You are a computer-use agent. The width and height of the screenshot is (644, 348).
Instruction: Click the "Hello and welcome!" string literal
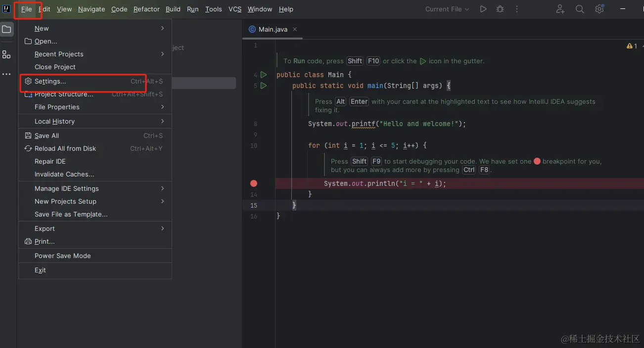(420, 124)
